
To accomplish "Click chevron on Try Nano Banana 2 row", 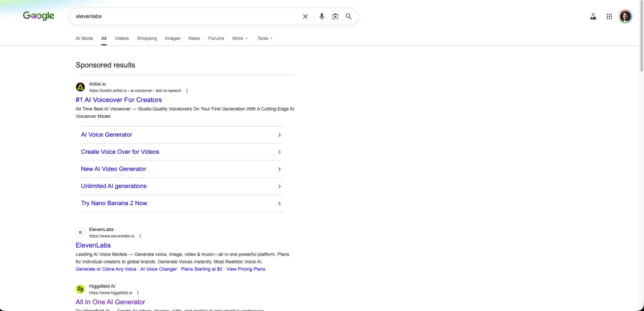I will tap(279, 204).
